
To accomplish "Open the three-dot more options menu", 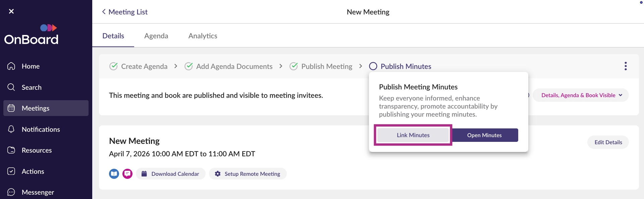I will [x=626, y=66].
